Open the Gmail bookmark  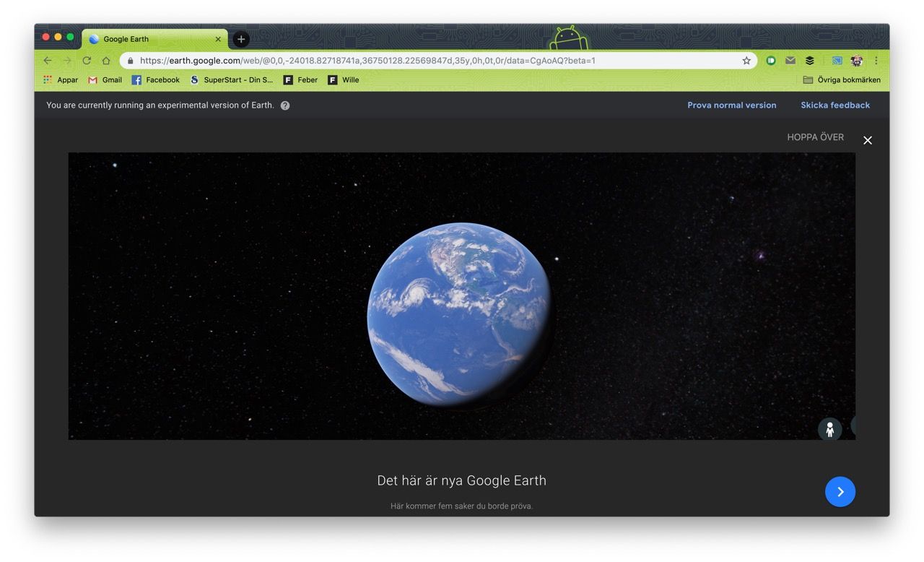pos(105,80)
